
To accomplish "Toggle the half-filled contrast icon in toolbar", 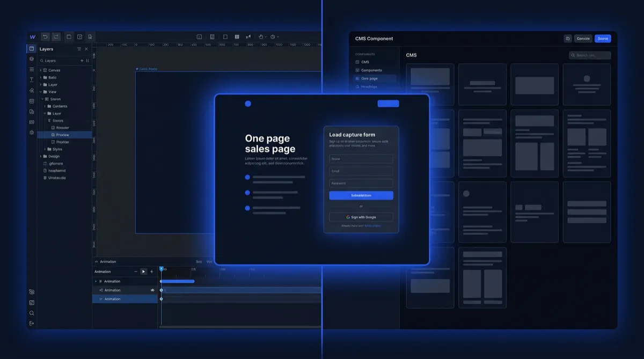I will click(236, 36).
